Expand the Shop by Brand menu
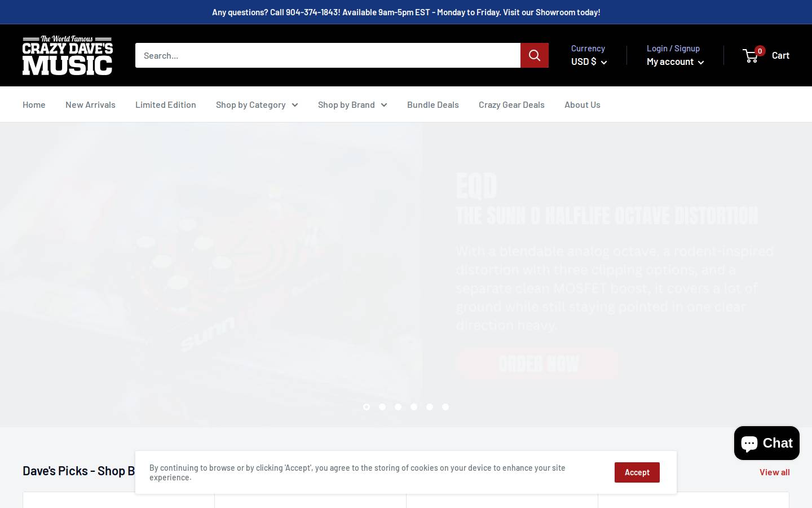Viewport: 812px width, 508px height. tap(352, 104)
